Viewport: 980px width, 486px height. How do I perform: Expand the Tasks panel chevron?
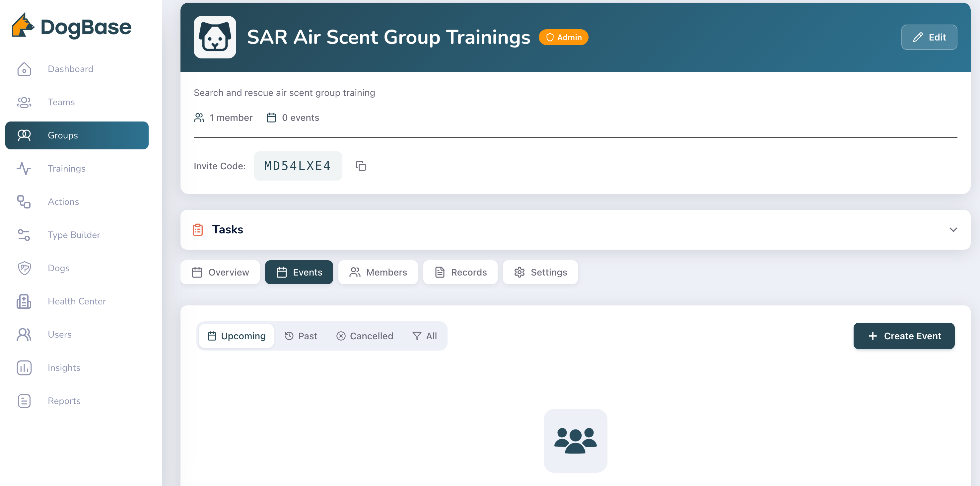point(953,229)
